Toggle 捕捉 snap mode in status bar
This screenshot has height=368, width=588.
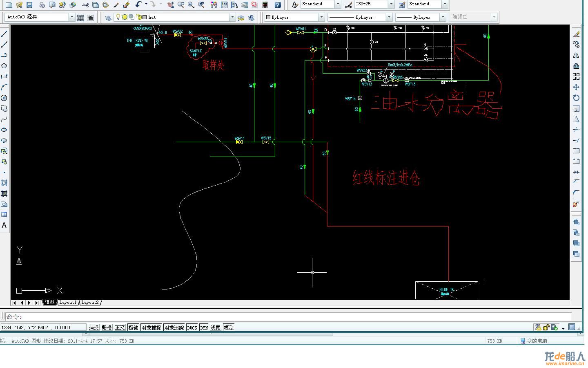[x=94, y=328]
